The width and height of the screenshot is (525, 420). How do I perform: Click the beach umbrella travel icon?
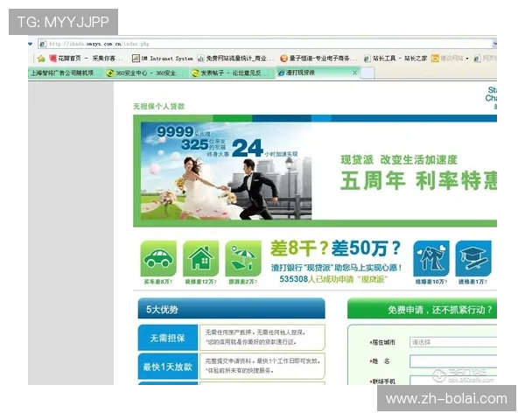point(243,258)
